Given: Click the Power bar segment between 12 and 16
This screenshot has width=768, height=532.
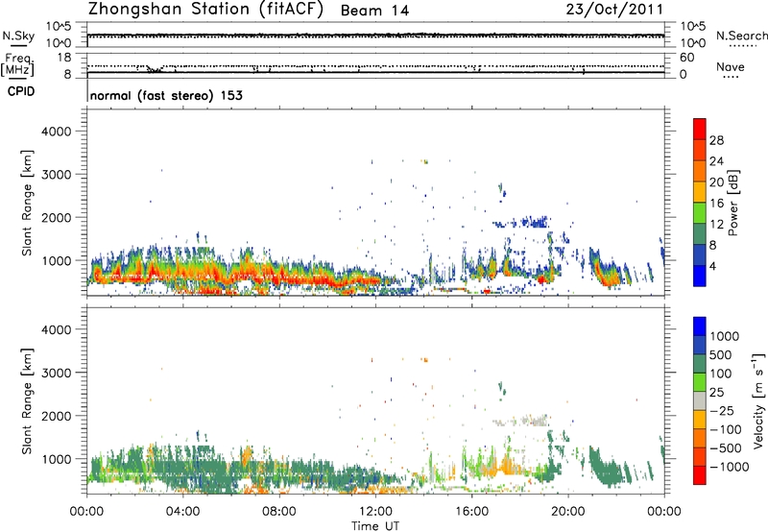Looking at the screenshot, I should point(700,212).
